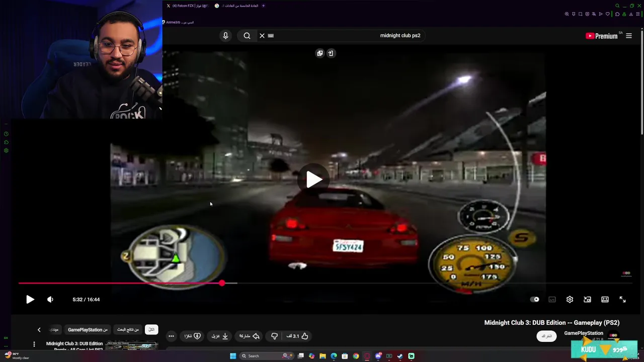
Task: Launch Microsoft Edge from taskbar
Action: click(x=334, y=356)
